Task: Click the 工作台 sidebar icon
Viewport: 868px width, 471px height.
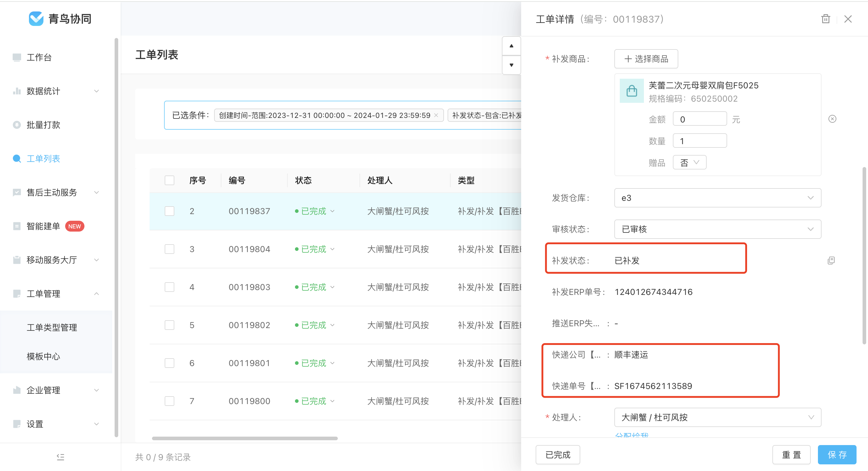Action: coord(17,57)
